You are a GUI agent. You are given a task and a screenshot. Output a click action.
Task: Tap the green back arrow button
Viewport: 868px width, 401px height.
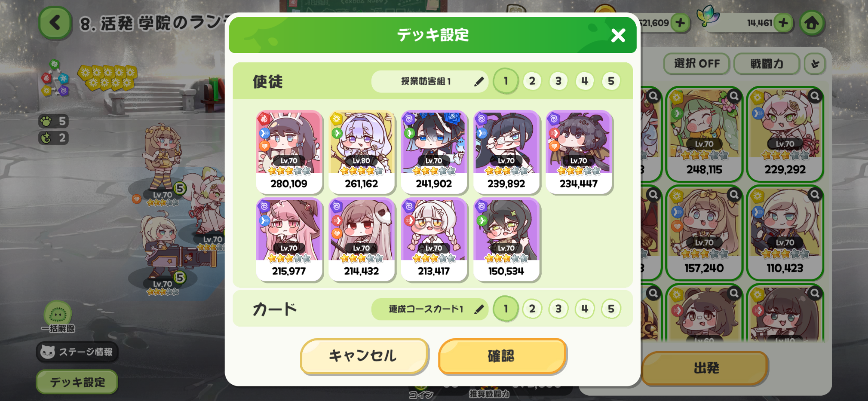click(55, 23)
